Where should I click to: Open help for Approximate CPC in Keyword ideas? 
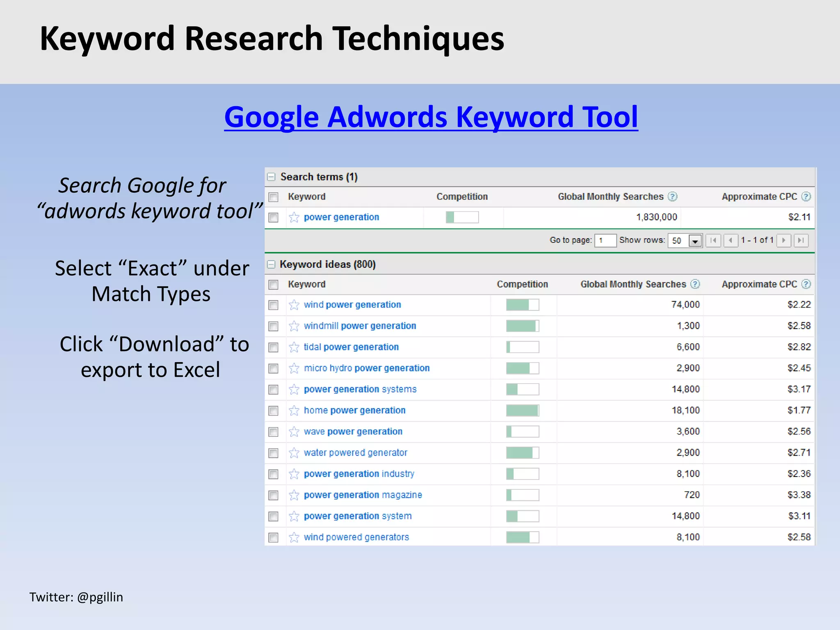(x=806, y=284)
